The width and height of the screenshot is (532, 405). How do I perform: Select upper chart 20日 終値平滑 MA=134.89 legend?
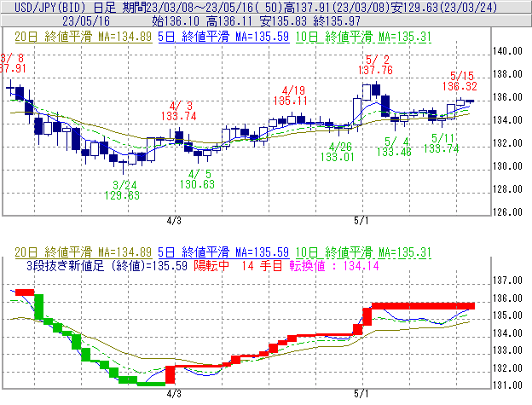(84, 37)
